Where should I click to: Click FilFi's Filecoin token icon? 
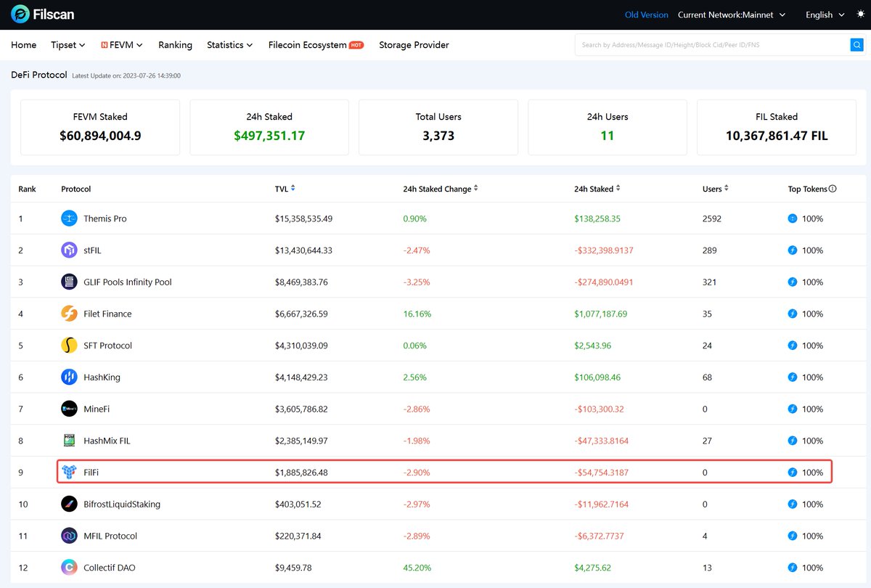point(793,473)
